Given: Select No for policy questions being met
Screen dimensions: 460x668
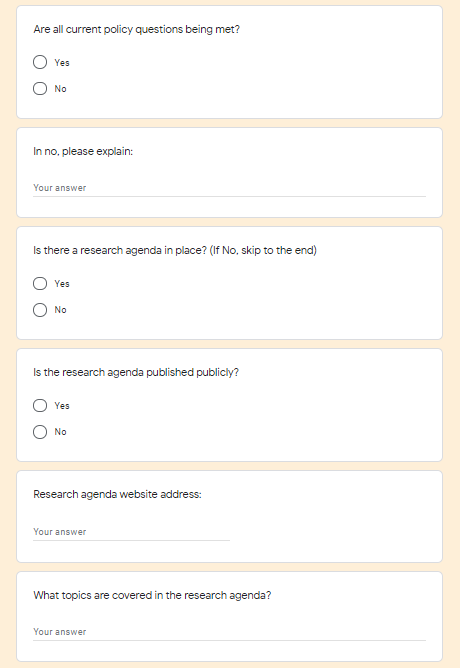Looking at the screenshot, I should tap(40, 89).
